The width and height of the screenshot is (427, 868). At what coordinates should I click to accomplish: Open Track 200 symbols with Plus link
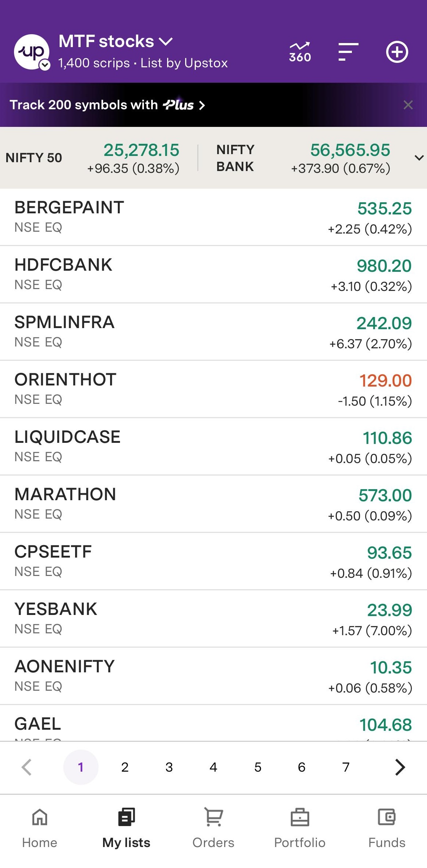(x=107, y=105)
